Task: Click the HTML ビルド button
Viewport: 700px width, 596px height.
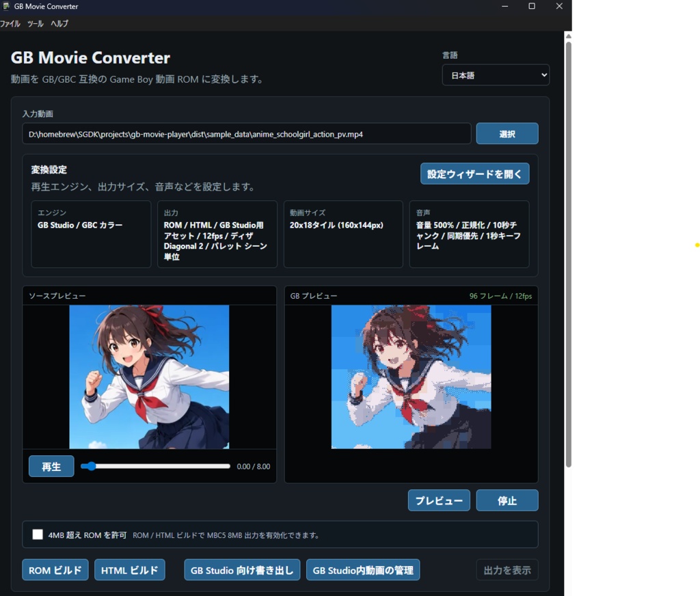Action: click(129, 570)
